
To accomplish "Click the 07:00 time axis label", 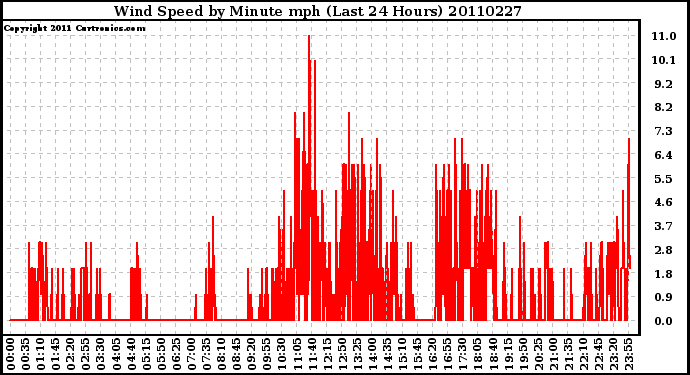I will pyautogui.click(x=191, y=355).
